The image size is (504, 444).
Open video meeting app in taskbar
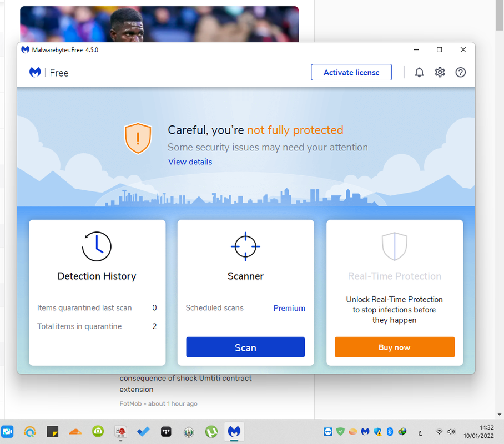coord(7,431)
